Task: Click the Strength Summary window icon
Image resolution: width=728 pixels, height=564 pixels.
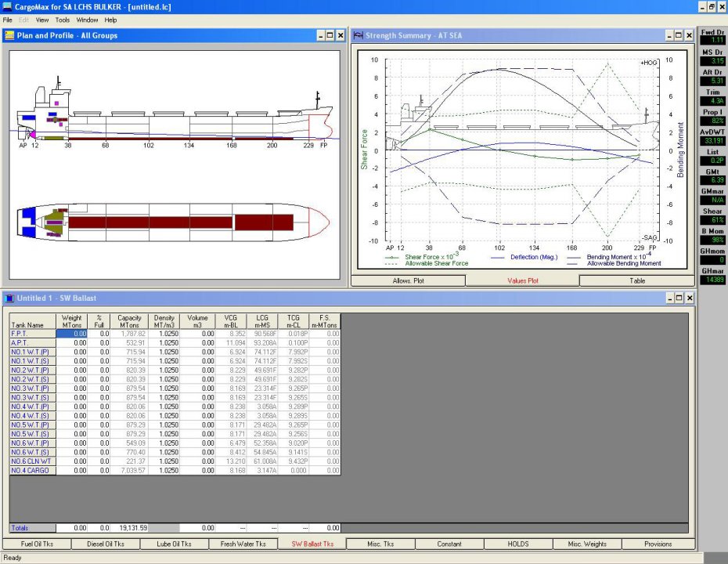Action: point(358,35)
